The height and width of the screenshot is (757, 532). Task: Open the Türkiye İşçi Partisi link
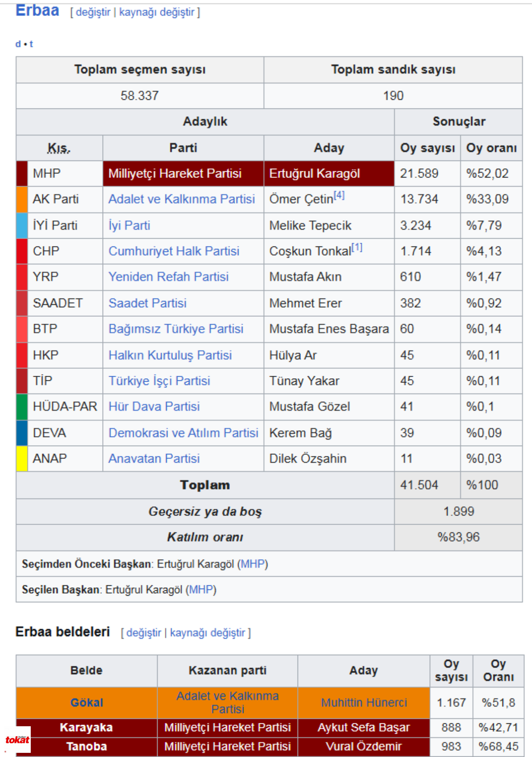[x=159, y=381]
